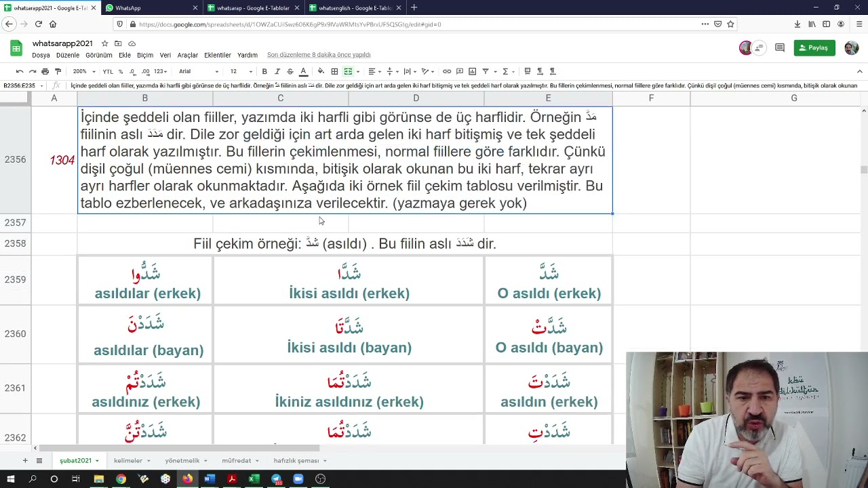This screenshot has width=868, height=488.
Task: Open the font size 12 dropdown
Action: (x=241, y=71)
